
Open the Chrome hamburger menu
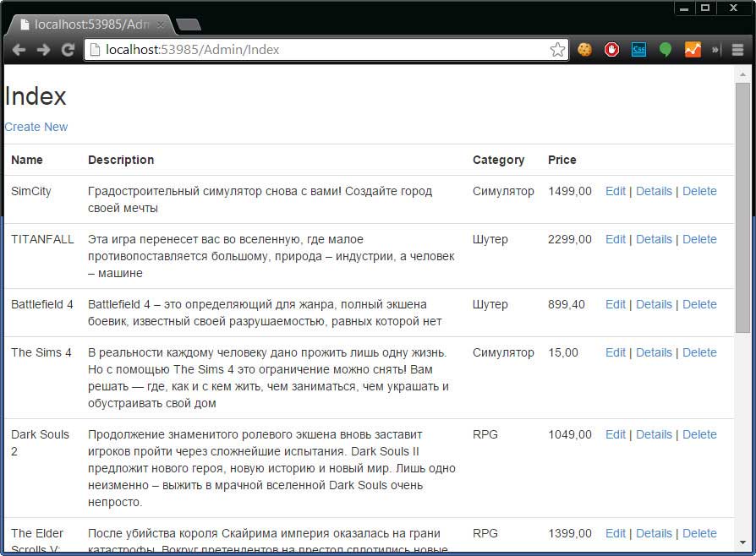(737, 50)
